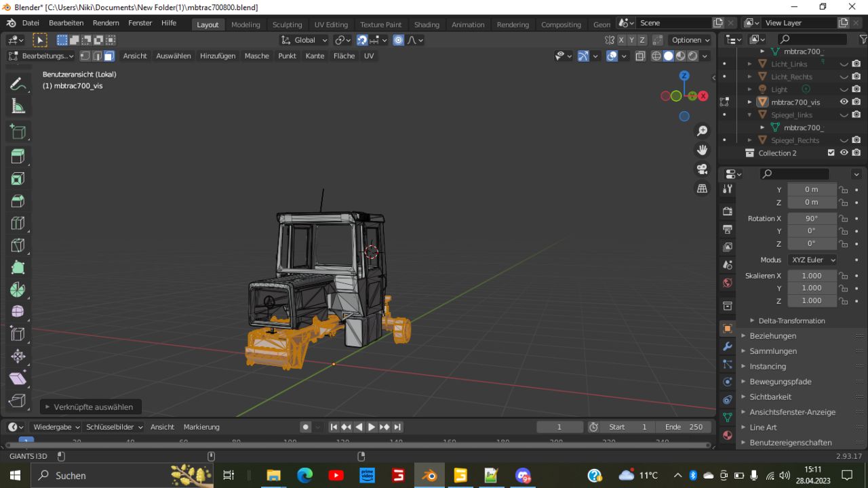Viewport: 868px width, 488px height.
Task: Open the Modifier properties wrench tab
Action: tap(728, 346)
